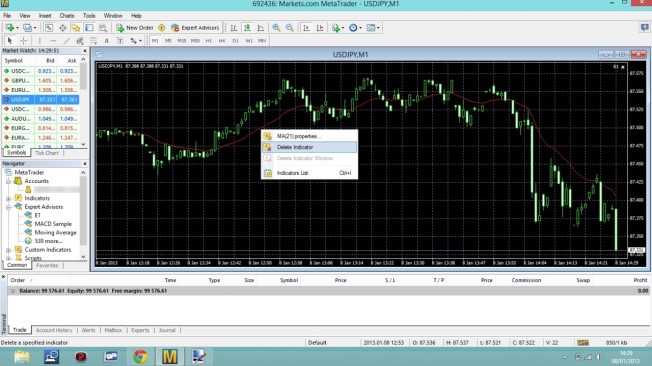
Task: Select the MACD Sample expert advisor
Action: point(53,224)
